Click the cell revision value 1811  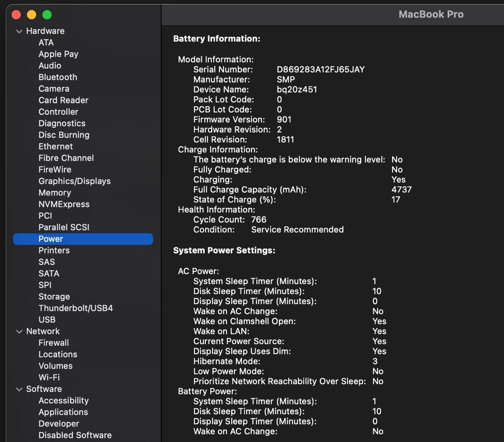(x=286, y=139)
